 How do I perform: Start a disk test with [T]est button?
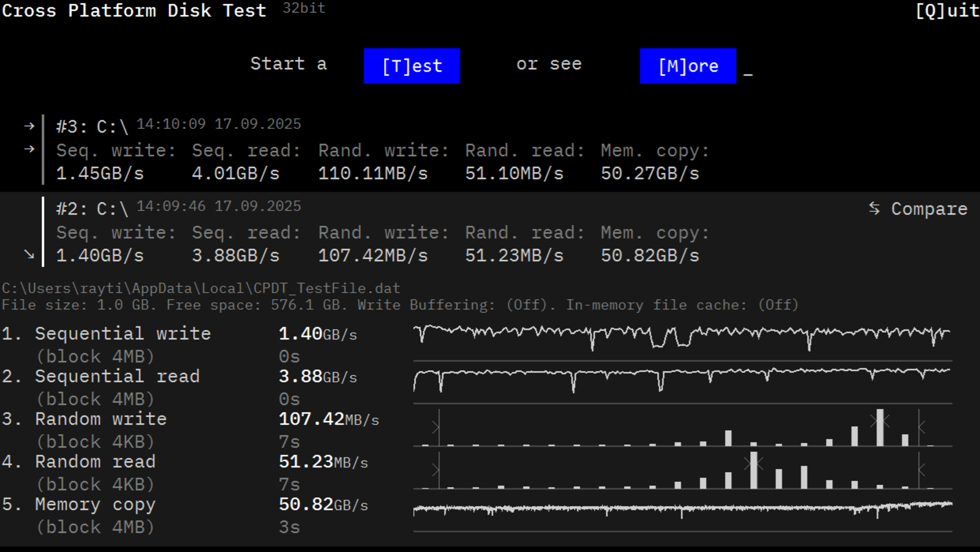(412, 66)
